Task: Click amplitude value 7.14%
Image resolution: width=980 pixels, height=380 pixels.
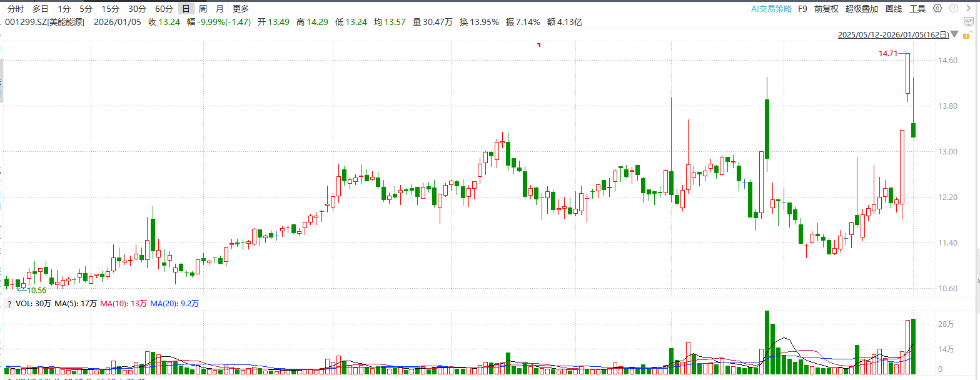Action: pyautogui.click(x=527, y=22)
